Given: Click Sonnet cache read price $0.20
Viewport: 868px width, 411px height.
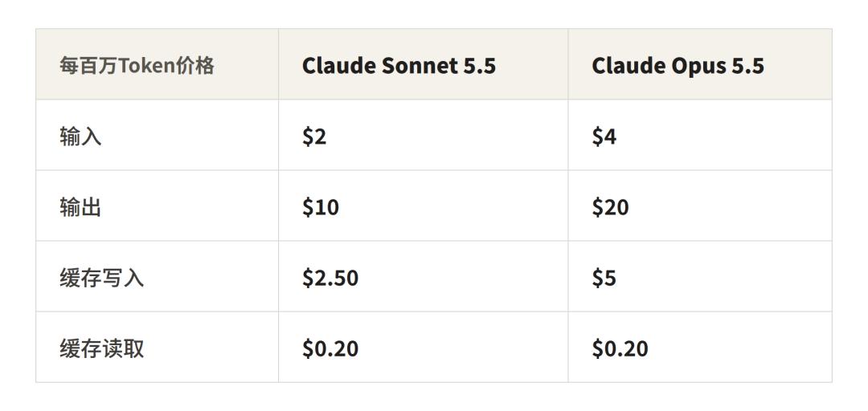Looking at the screenshot, I should click(330, 348).
